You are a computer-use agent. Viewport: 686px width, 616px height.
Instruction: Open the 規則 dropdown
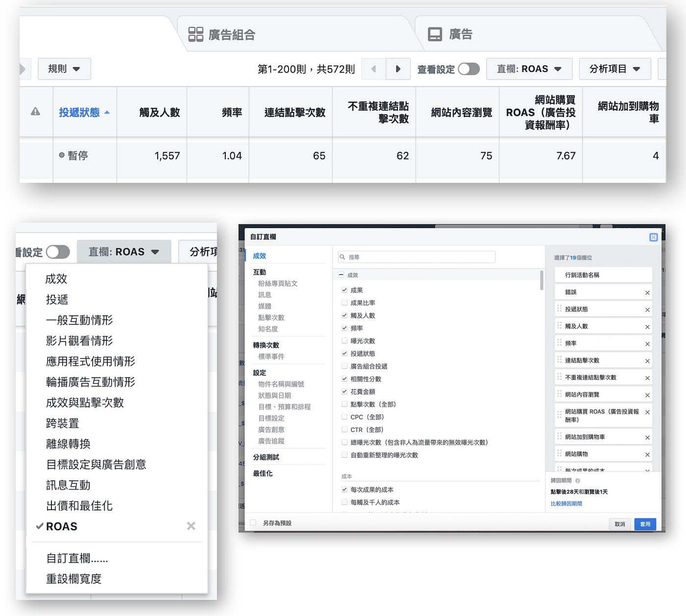[x=64, y=69]
